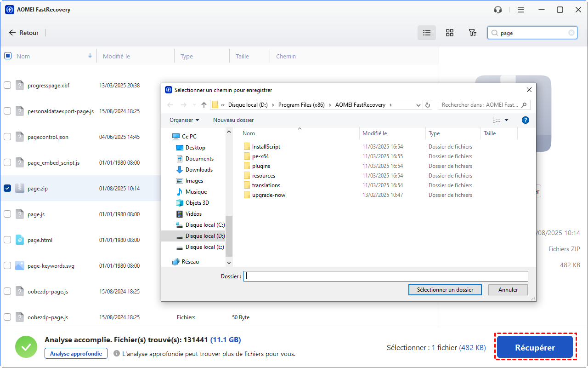The height and width of the screenshot is (368, 588).
Task: Check the pagecontrol.json checkbox
Action: pos(7,137)
